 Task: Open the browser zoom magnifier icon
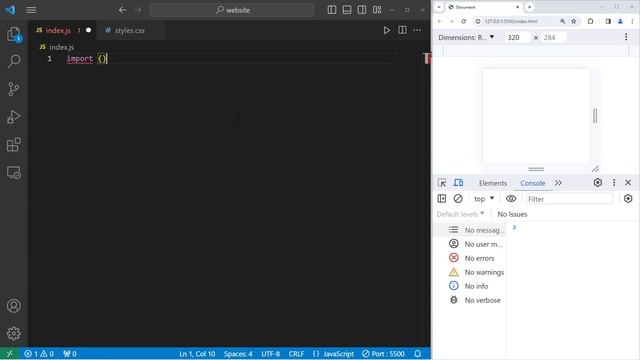click(563, 21)
